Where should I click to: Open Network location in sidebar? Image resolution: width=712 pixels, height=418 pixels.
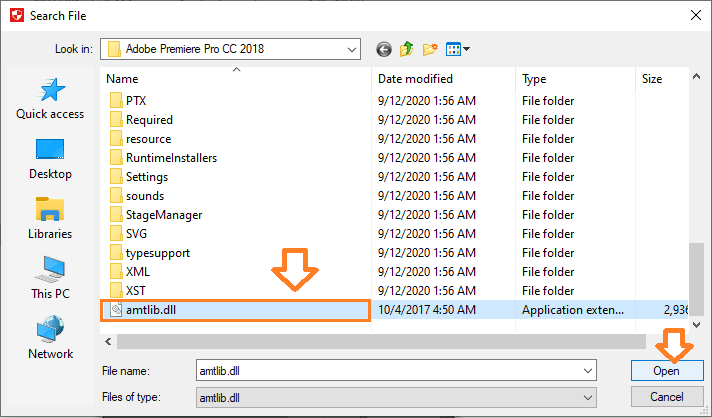click(50, 339)
